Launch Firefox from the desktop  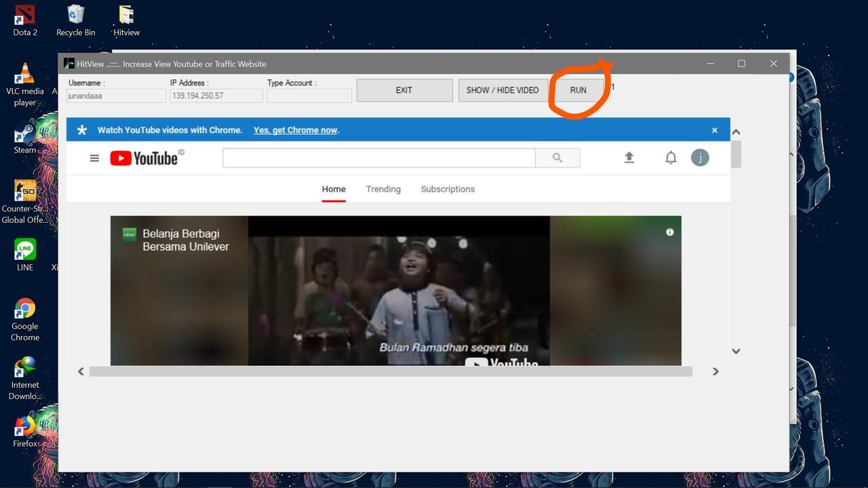point(25,431)
